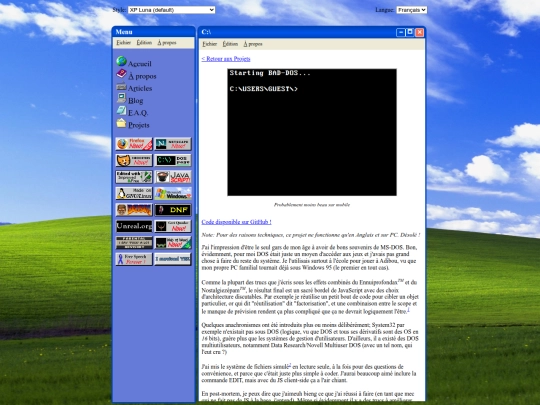Go to Accueil page link

coord(139,64)
